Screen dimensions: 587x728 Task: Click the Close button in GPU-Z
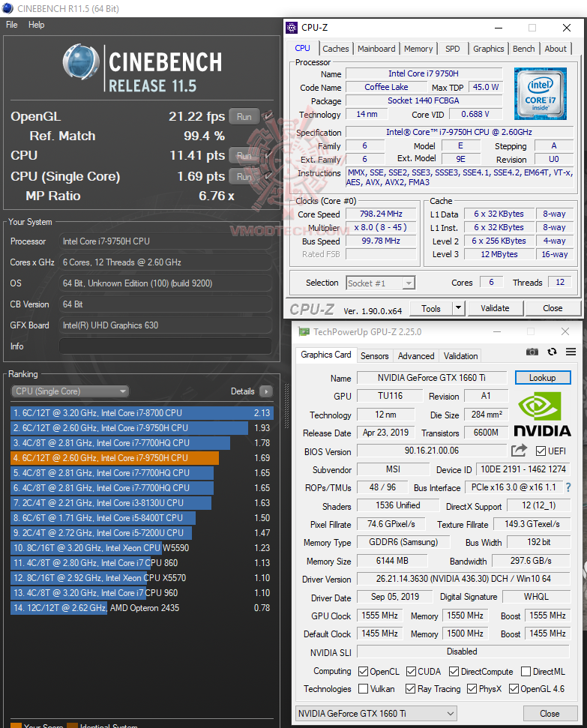[550, 713]
